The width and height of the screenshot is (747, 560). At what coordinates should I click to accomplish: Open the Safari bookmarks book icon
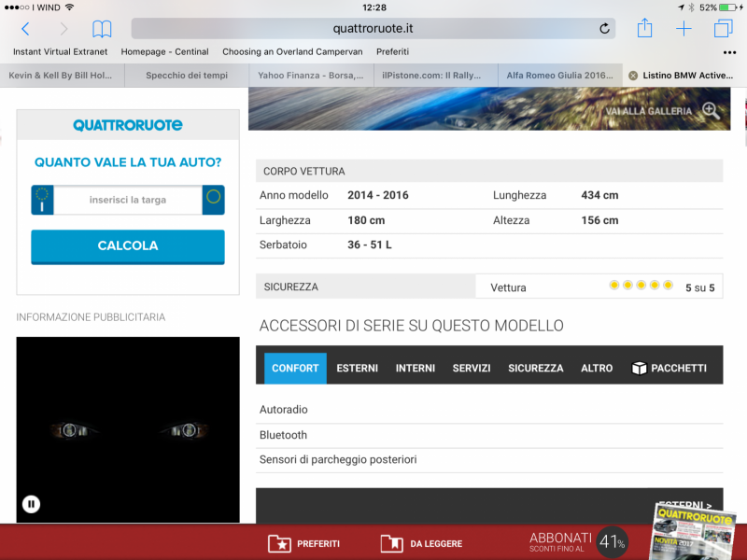point(102,29)
